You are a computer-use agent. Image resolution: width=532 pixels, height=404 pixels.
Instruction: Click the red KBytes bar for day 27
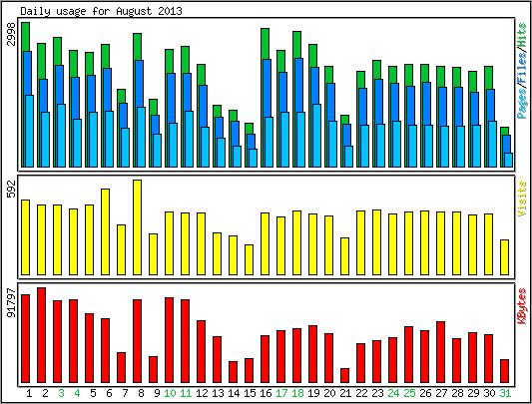(441, 352)
